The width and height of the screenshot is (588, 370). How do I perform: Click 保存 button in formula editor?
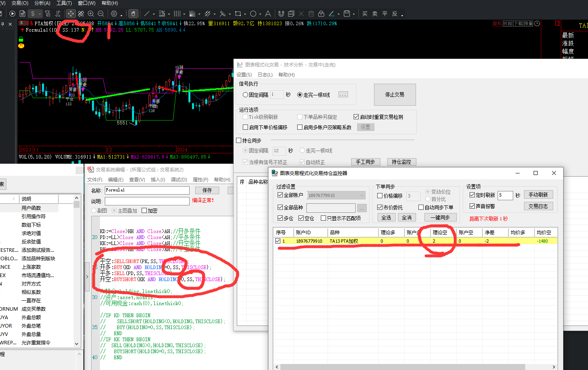pyautogui.click(x=207, y=190)
